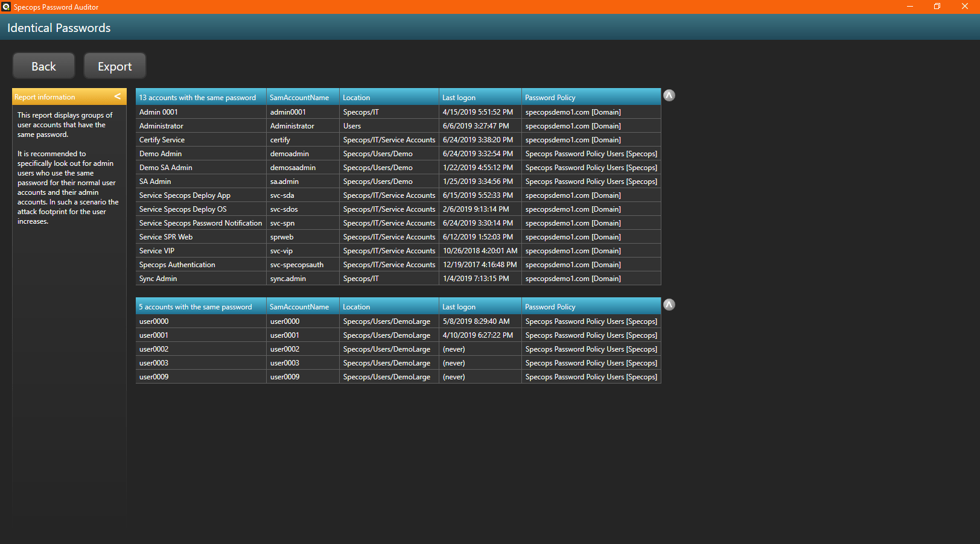The image size is (980, 544).
Task: Select the Admin 0001 row
Action: (159, 112)
